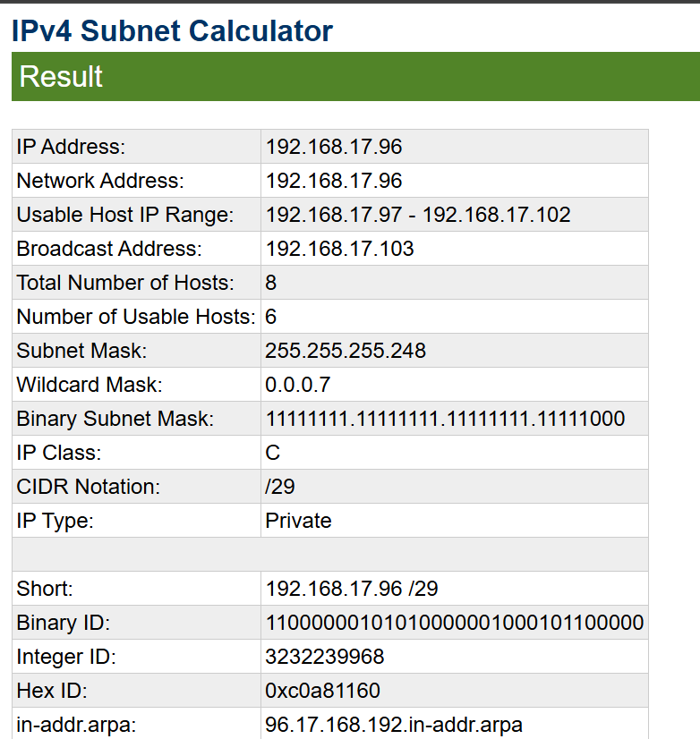Screen dimensions: 700x739
Task: Click the in-addr.arpa value cell
Action: [x=455, y=724]
